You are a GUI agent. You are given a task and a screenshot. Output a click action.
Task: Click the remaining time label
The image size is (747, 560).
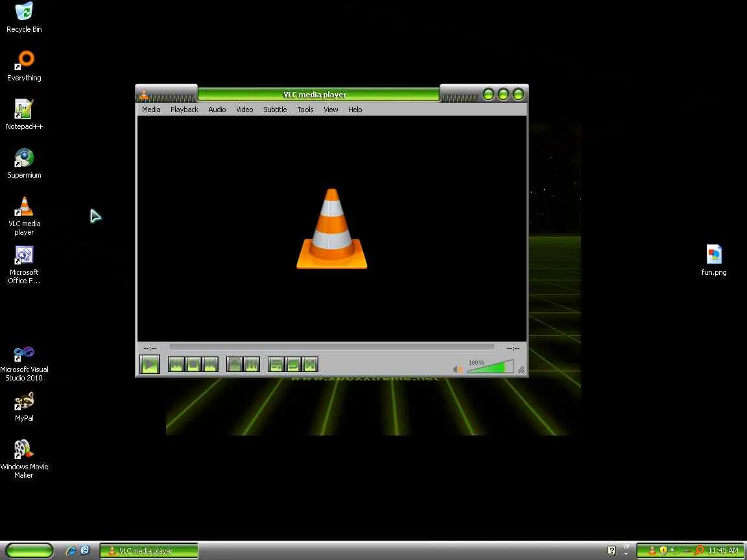(x=513, y=348)
